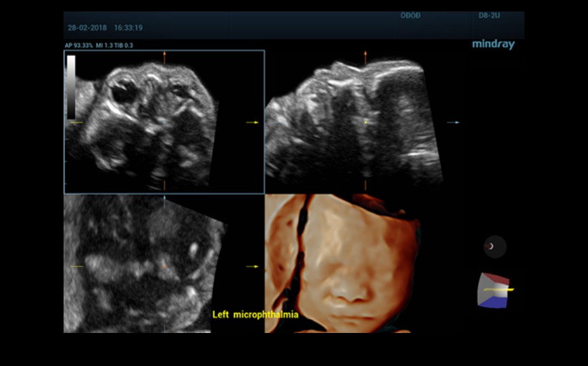Viewport: 588px width, 366px height.
Task: Click the orange top marker on upper-right plane
Action: pyautogui.click(x=365, y=57)
